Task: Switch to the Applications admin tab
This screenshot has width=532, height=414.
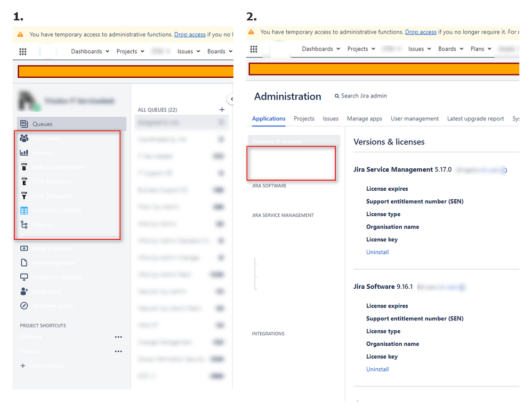Action: (268, 119)
